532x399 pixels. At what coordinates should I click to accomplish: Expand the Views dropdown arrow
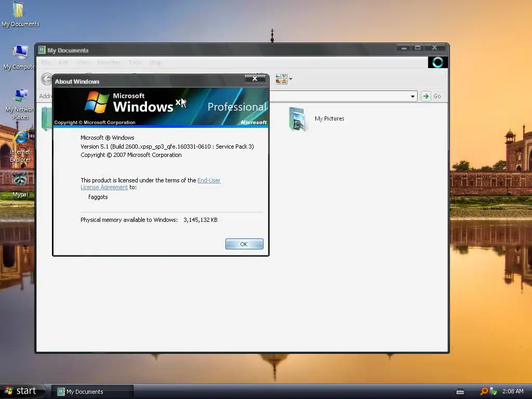291,79
